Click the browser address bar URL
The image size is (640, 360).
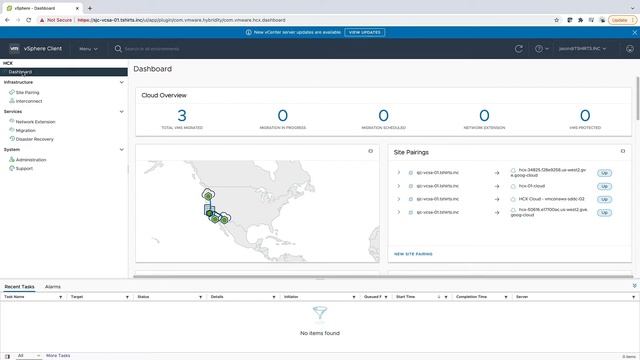point(181,20)
